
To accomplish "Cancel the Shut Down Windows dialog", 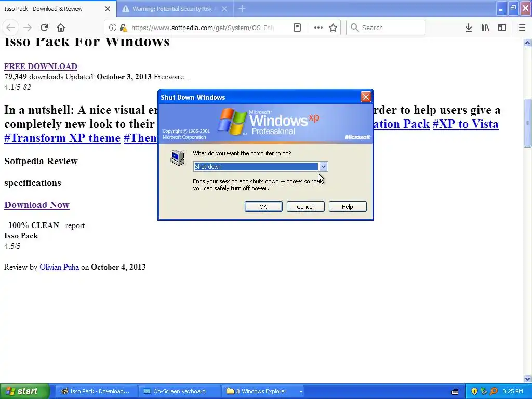I will click(305, 207).
